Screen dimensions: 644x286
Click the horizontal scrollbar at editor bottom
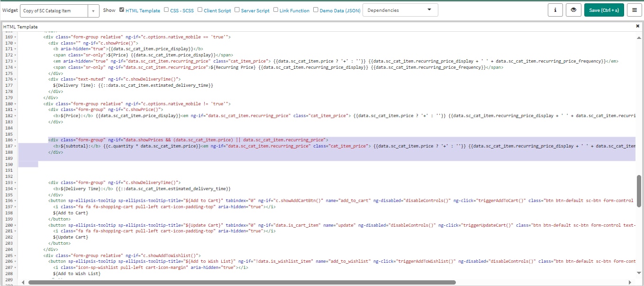[x=242, y=282]
